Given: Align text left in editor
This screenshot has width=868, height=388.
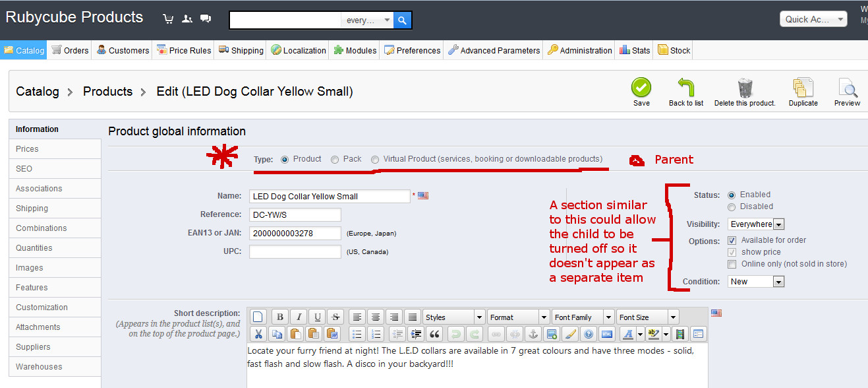Looking at the screenshot, I should point(357,317).
